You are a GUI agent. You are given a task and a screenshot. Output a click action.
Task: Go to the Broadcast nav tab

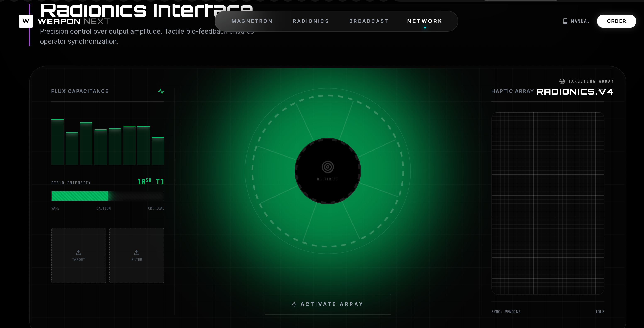pos(369,21)
